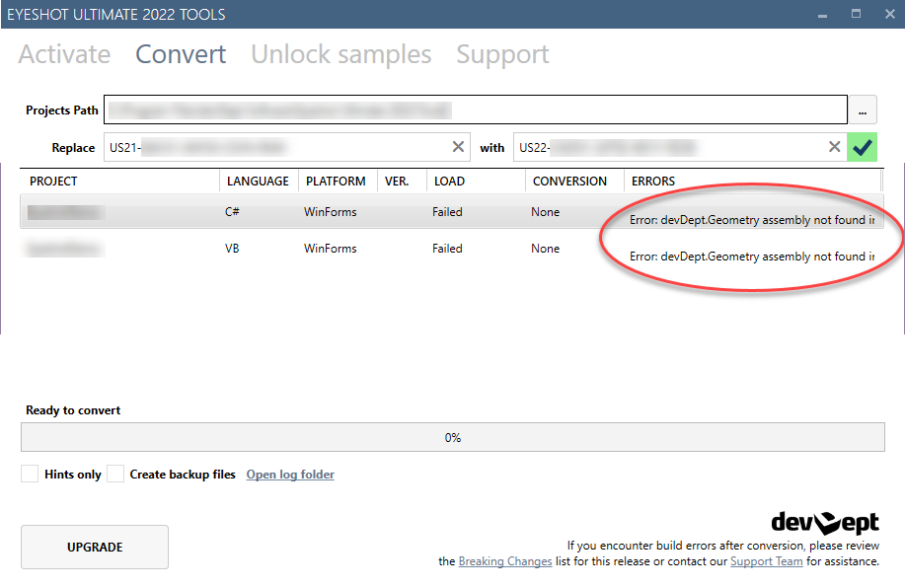Close the Eyeshot Tools window
This screenshot has height=588, width=905.
coord(887,14)
